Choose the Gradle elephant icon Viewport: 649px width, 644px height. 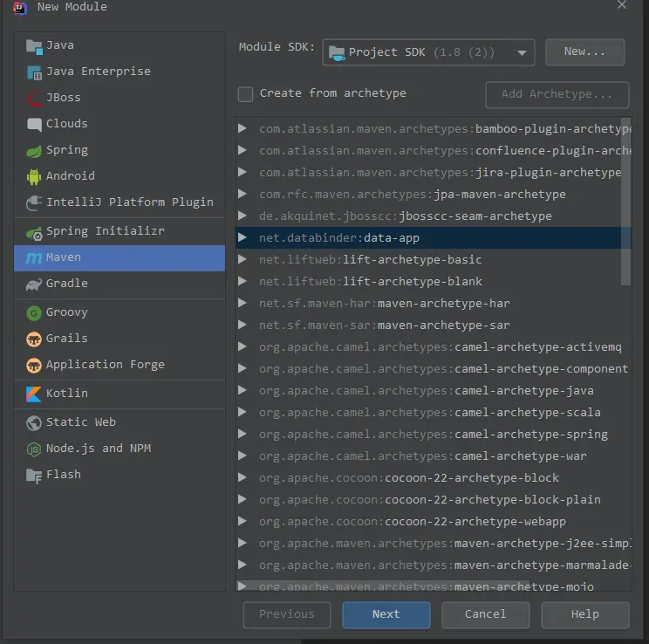coord(34,284)
